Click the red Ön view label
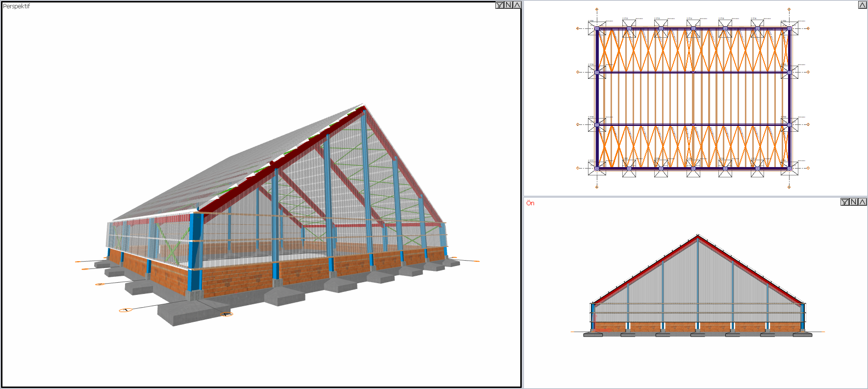This screenshot has width=868, height=389. (x=530, y=203)
